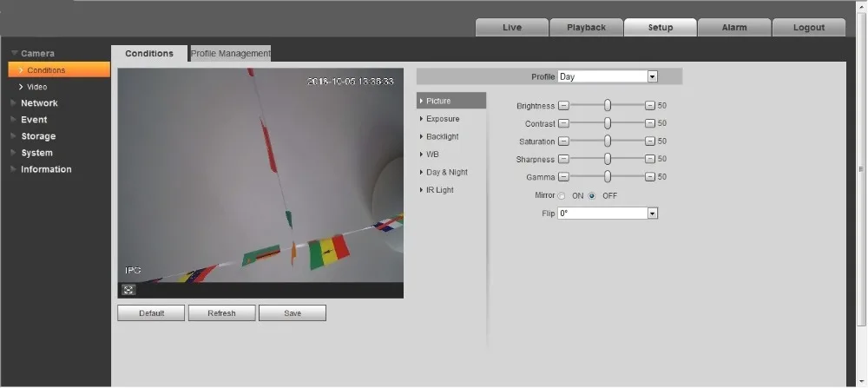The width and height of the screenshot is (868, 388).
Task: Switch to the Playback tab
Action: pos(586,28)
